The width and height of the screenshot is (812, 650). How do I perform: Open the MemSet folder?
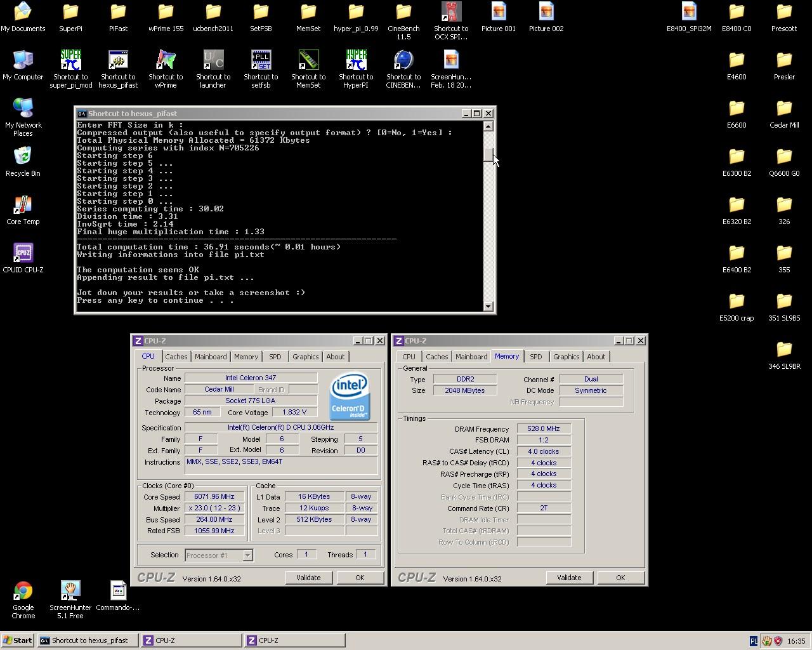pos(308,17)
